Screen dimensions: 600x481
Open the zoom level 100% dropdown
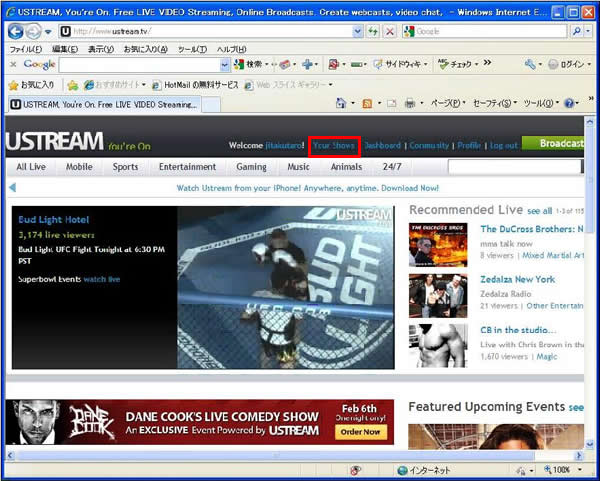click(x=580, y=470)
